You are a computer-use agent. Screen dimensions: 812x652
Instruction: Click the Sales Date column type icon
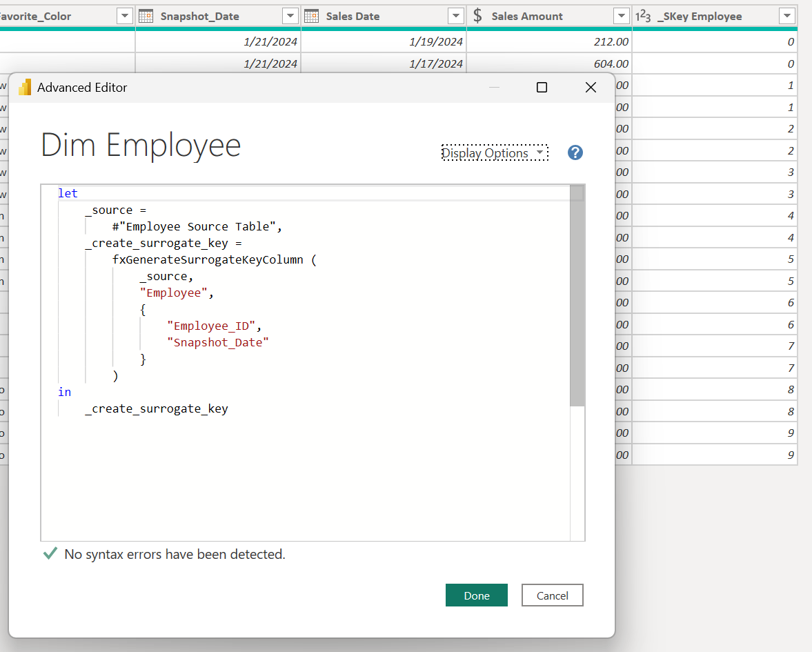tap(311, 16)
